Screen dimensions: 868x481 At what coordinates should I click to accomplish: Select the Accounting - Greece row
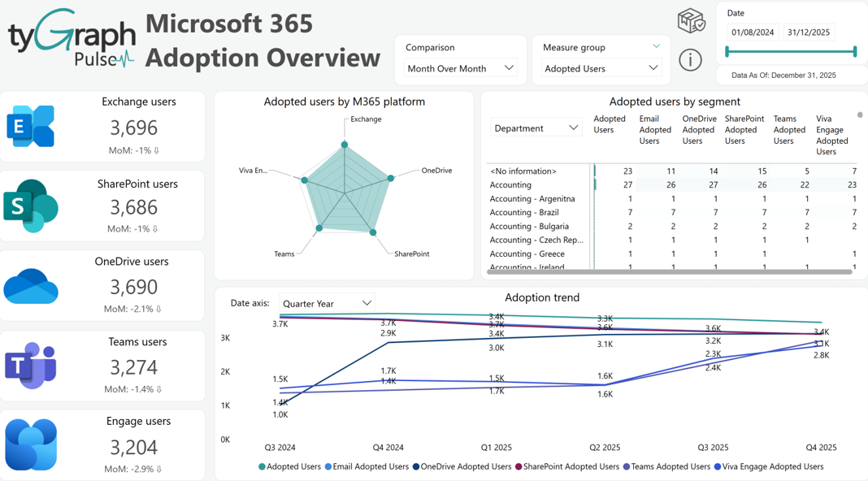(672, 254)
